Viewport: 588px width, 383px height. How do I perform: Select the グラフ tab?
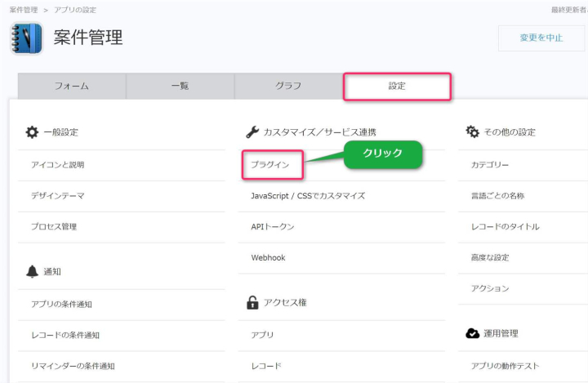coord(287,86)
